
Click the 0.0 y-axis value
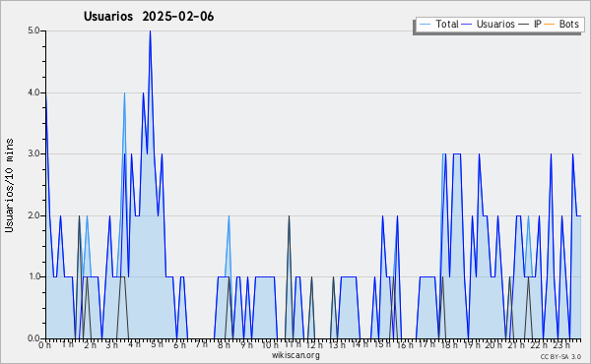(33, 338)
